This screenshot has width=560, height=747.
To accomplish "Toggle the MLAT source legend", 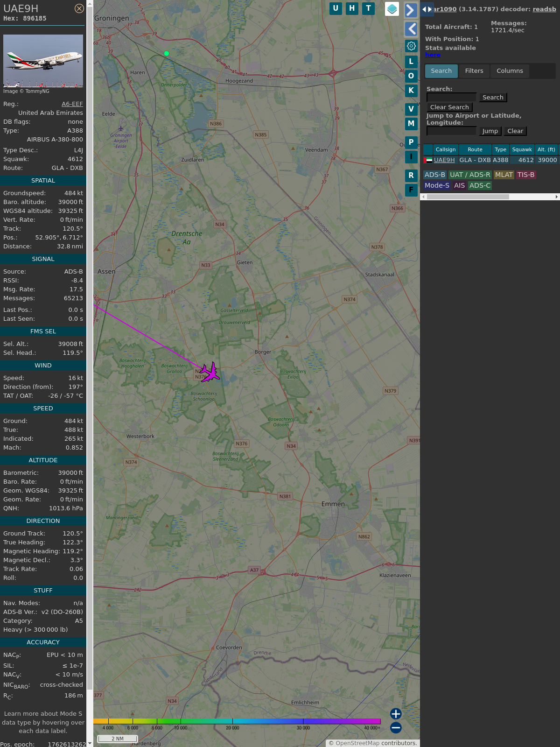I will point(504,175).
